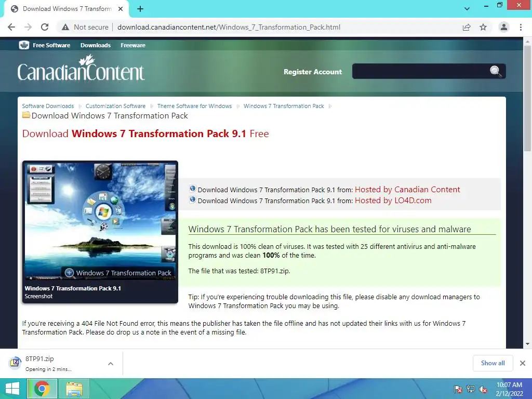Close the downloads bar
The image size is (532, 399).
(x=523, y=363)
